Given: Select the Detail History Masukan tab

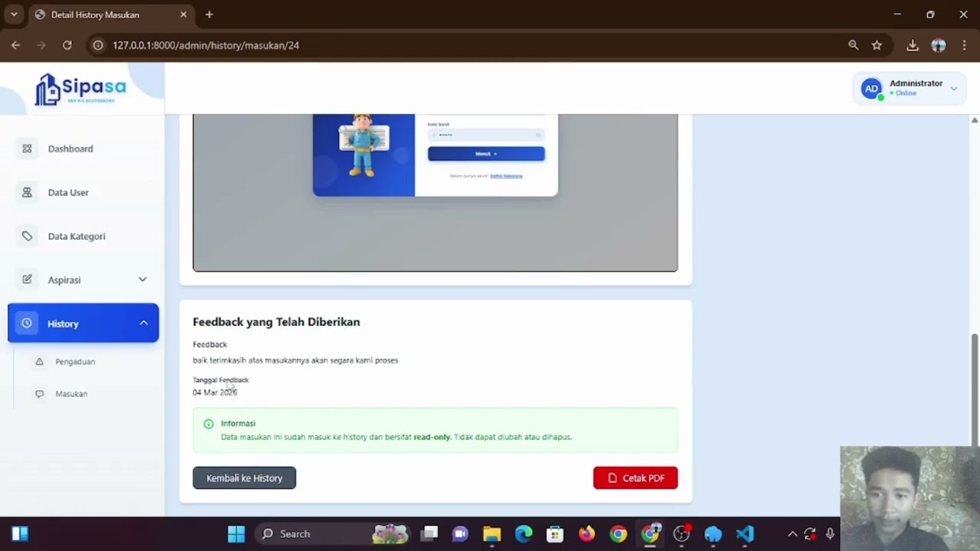Looking at the screenshot, I should (x=110, y=15).
